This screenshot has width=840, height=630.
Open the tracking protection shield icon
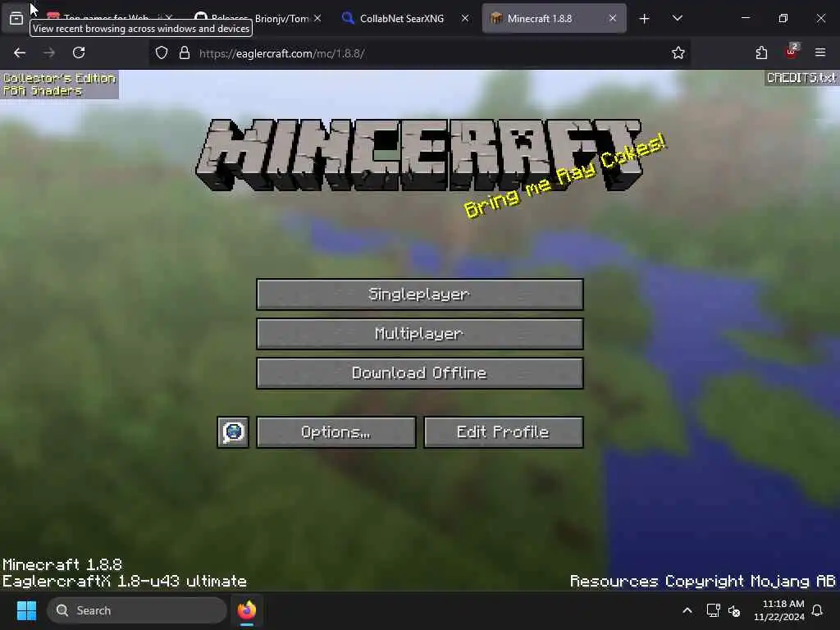[162, 53]
